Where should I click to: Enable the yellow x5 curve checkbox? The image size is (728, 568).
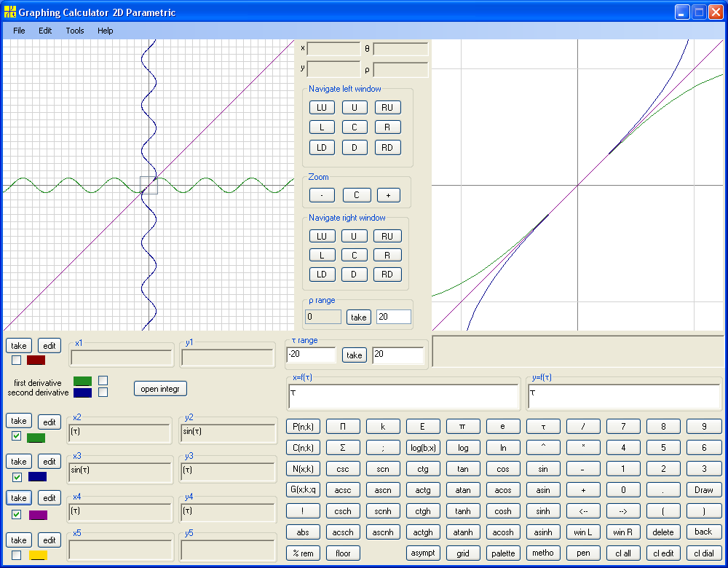(16, 555)
